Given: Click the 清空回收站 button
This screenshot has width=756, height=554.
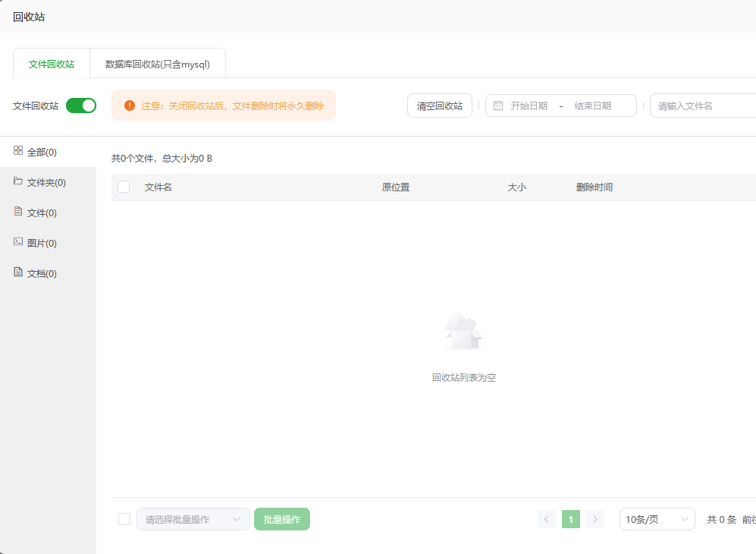Looking at the screenshot, I should coord(440,106).
